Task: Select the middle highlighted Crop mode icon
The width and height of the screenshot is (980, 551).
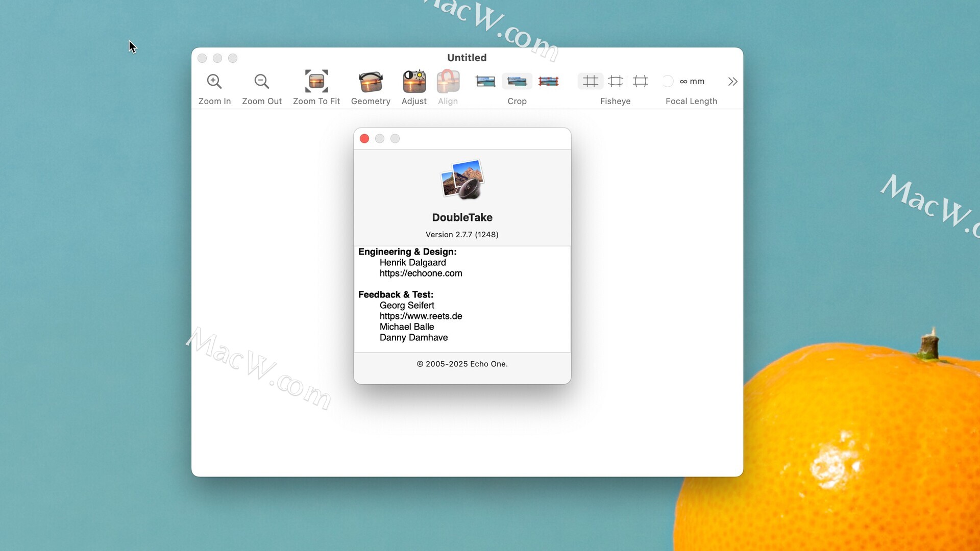Action: (x=517, y=81)
